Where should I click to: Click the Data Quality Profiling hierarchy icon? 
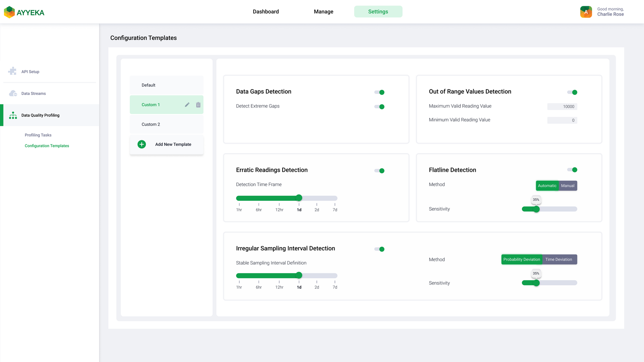tap(13, 115)
